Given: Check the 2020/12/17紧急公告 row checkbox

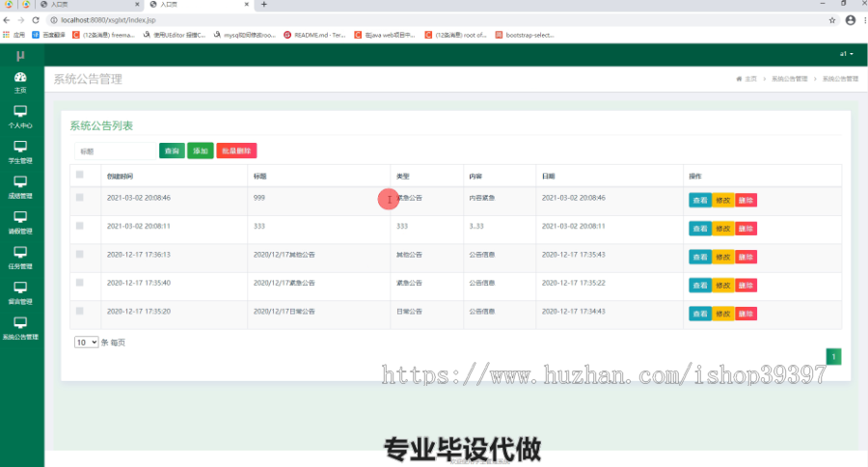Looking at the screenshot, I should (x=80, y=283).
